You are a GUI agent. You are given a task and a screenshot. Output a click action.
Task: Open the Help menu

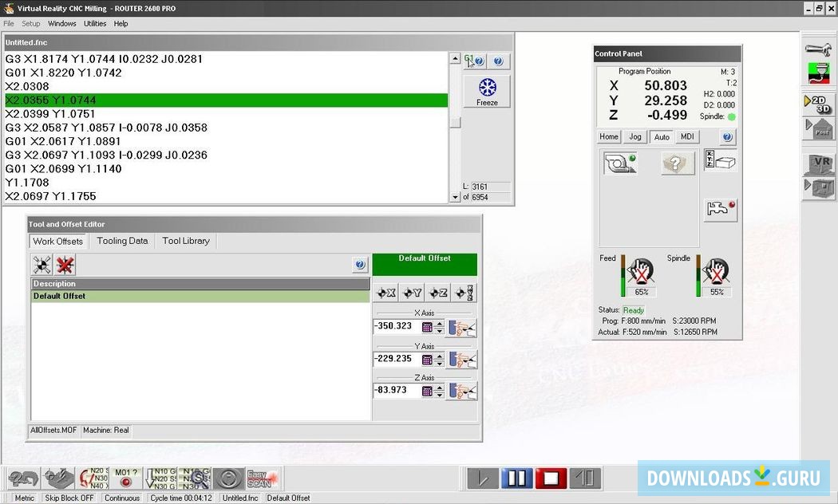click(x=121, y=23)
